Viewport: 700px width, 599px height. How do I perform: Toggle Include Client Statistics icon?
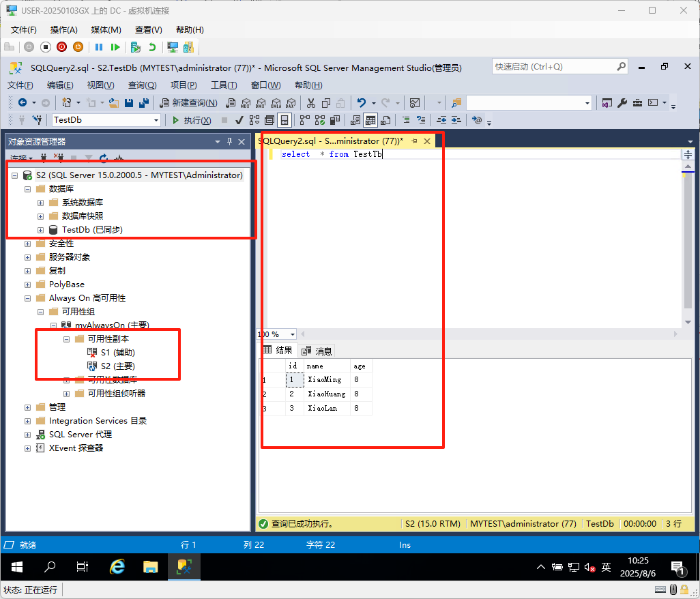pyautogui.click(x=335, y=120)
